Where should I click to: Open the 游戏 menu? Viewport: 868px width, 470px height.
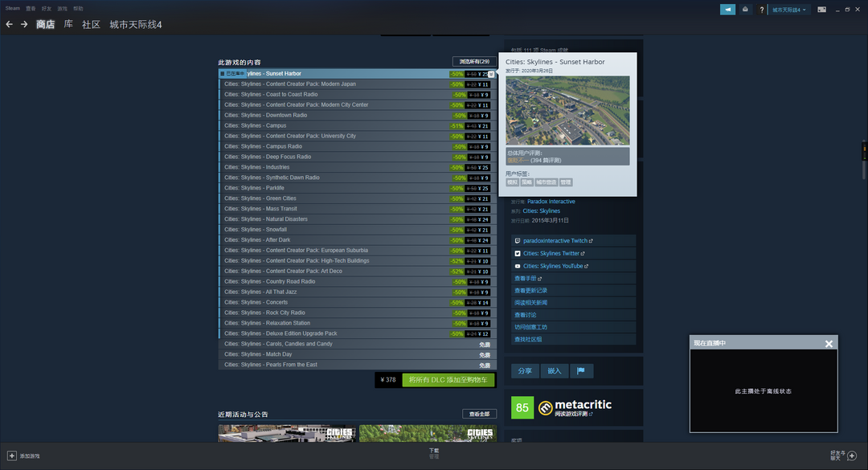[62, 8]
